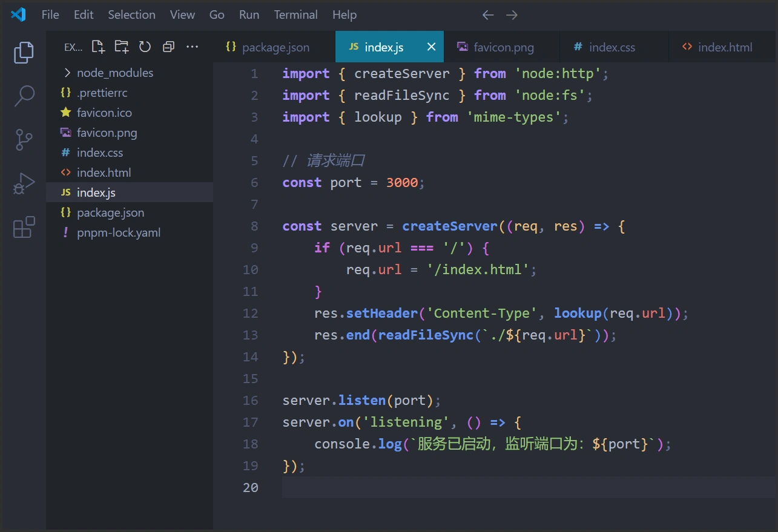Close the index.js editor tab

(x=431, y=47)
